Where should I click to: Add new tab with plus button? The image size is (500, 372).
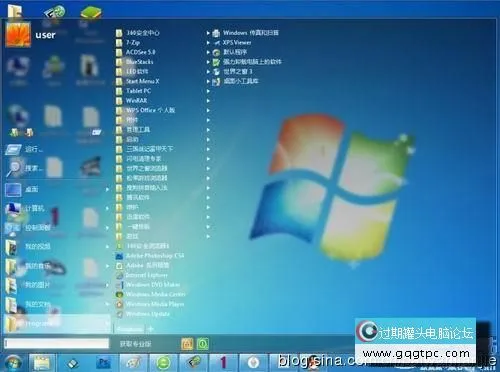pos(151,329)
